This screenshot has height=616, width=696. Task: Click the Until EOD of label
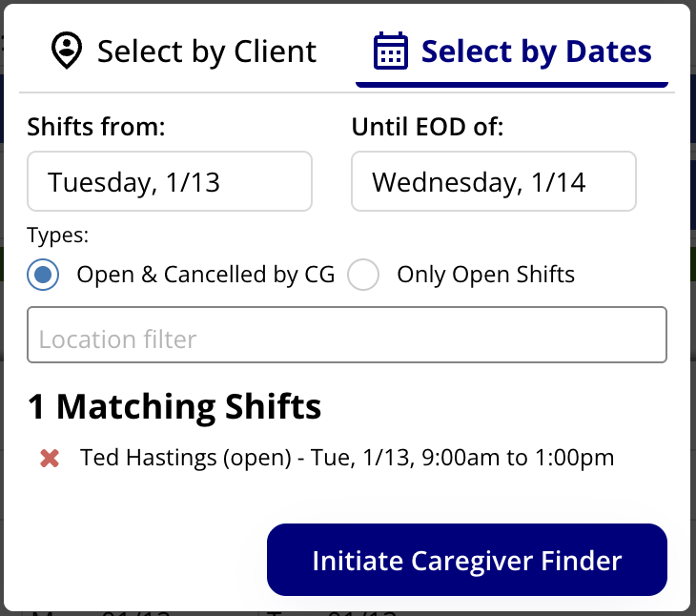coord(427,127)
